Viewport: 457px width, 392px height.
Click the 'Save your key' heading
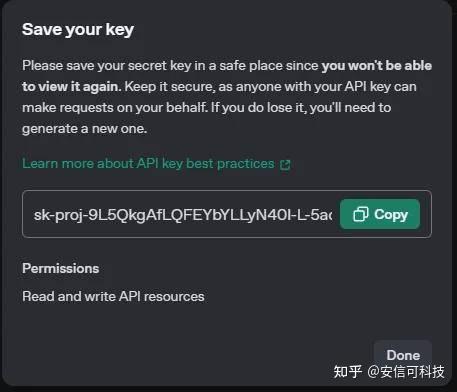pyautogui.click(x=78, y=30)
